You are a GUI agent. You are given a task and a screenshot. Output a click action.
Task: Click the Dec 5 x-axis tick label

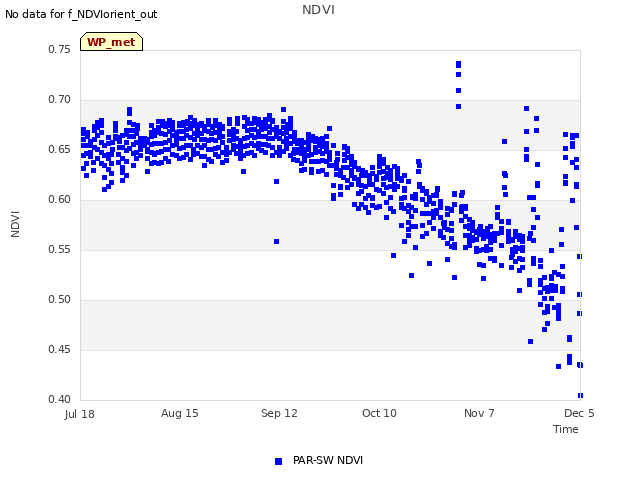(x=579, y=413)
